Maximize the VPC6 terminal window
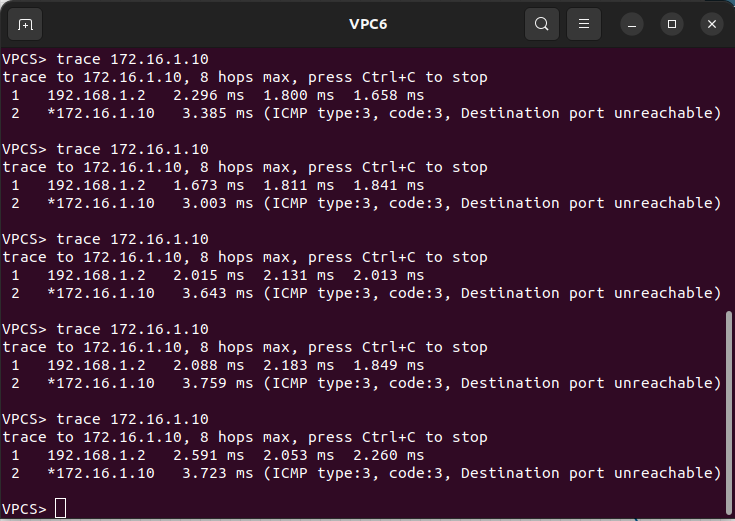This screenshot has height=521, width=735. (672, 24)
